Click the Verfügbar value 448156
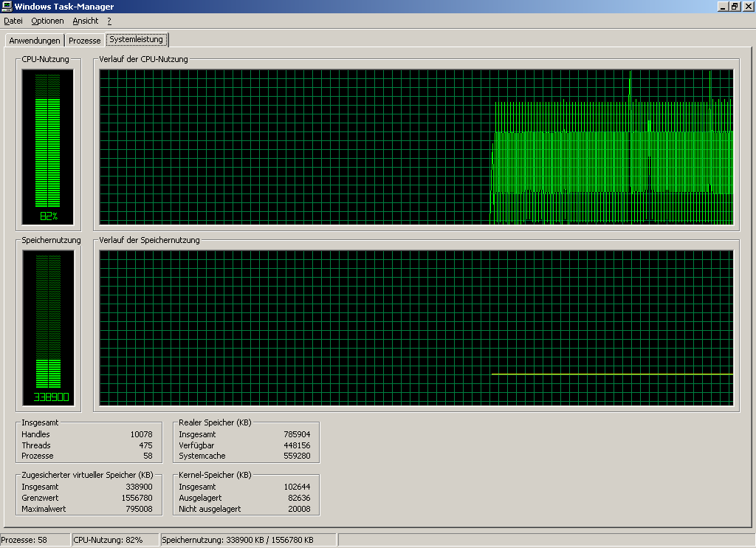This screenshot has height=548, width=756. [x=297, y=445]
